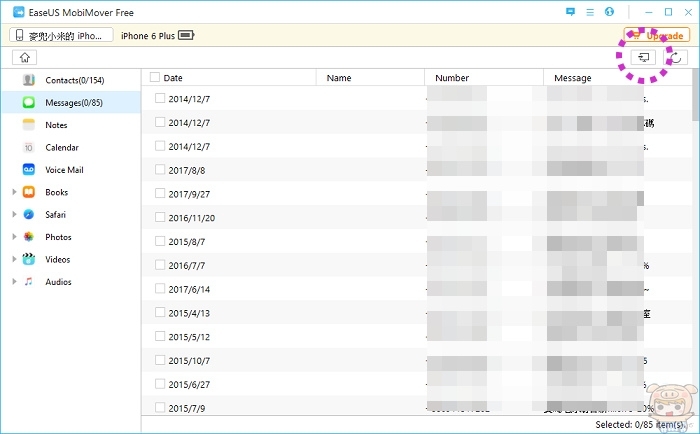
Task: Open the feedback chat icon in title bar
Action: tap(570, 12)
